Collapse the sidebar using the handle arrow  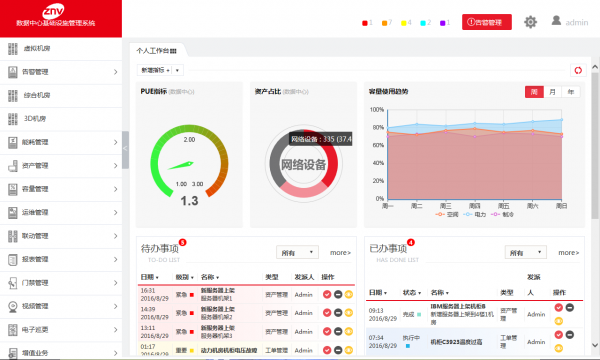[125, 149]
